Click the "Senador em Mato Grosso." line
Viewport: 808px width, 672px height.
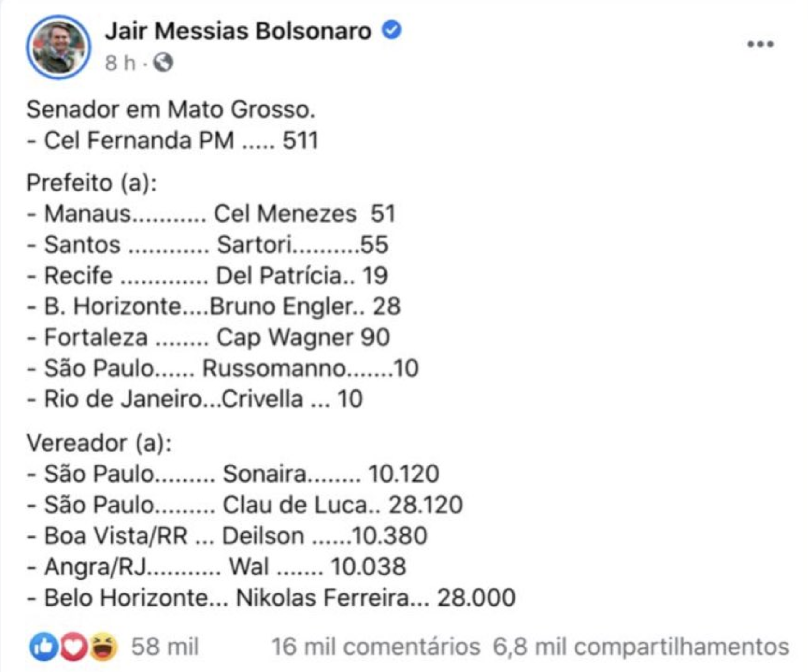(x=171, y=110)
